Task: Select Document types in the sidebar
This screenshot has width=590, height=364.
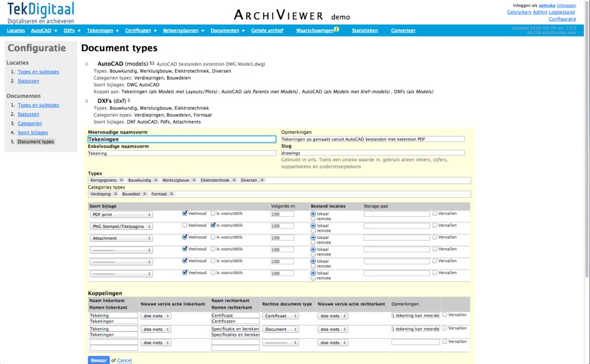Action: (36, 142)
